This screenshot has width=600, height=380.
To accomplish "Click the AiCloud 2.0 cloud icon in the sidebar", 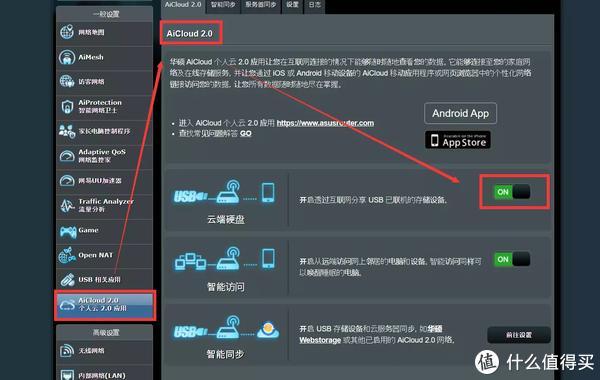I will [x=67, y=305].
